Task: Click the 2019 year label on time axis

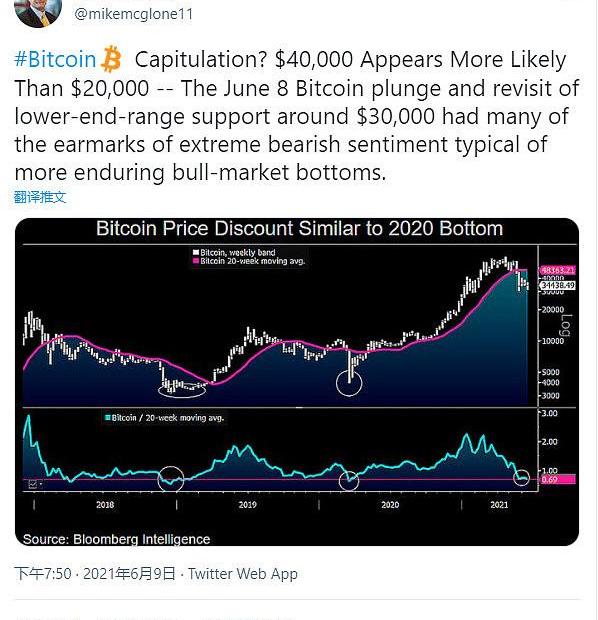Action: coord(248,505)
